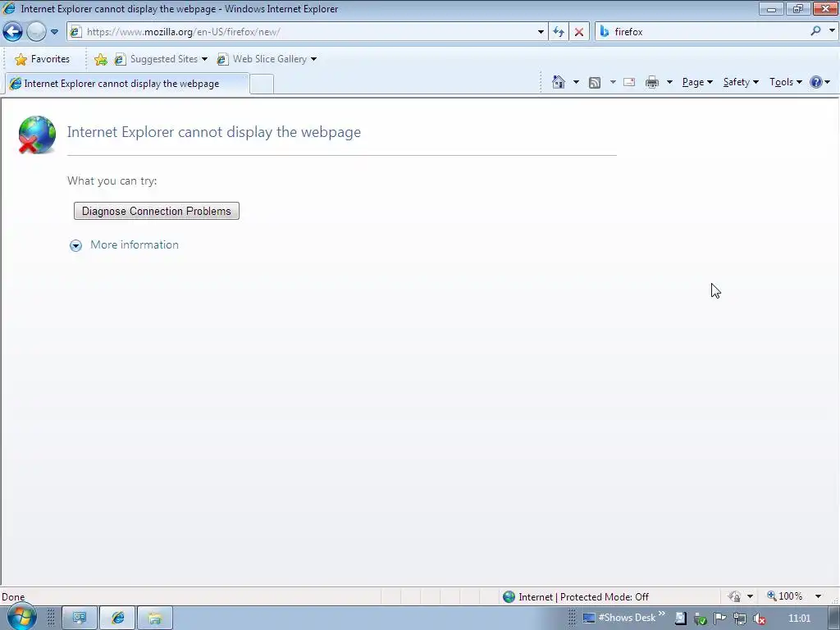Viewport: 840px width, 630px height.
Task: Click the #Shows Desk toolbar item
Action: 619,618
